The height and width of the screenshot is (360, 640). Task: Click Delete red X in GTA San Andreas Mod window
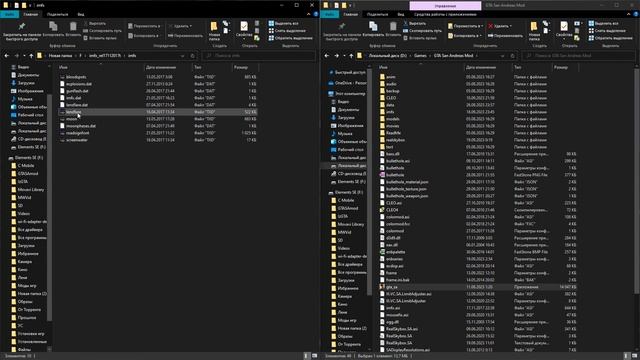pos(491,26)
